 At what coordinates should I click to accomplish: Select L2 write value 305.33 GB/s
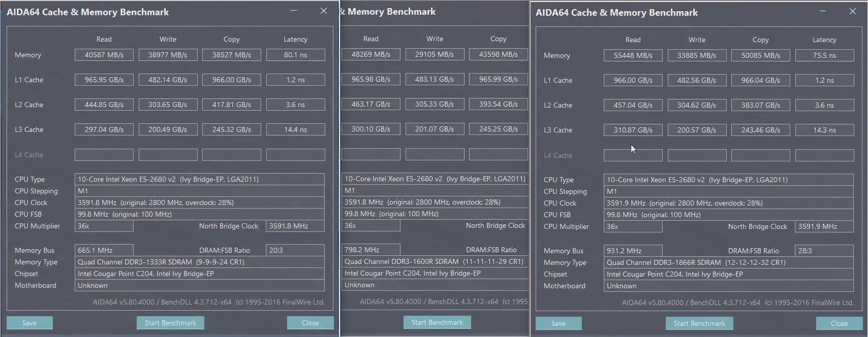coord(435,104)
